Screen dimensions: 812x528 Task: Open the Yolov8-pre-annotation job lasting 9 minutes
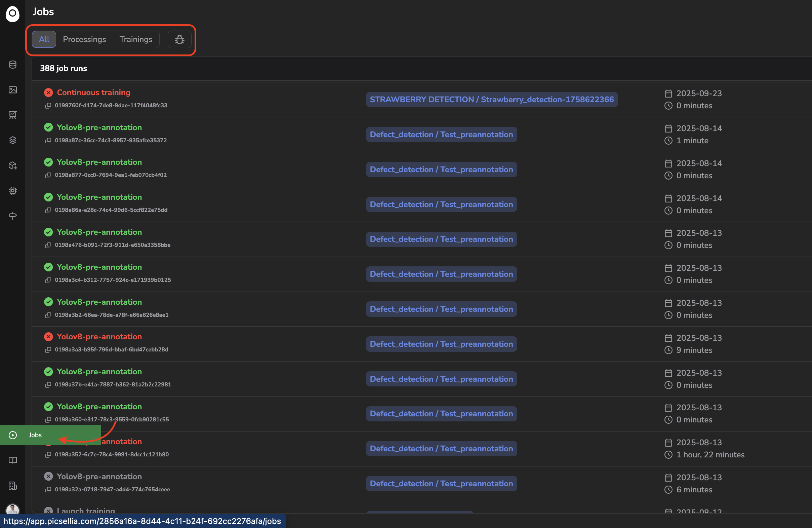(99, 337)
